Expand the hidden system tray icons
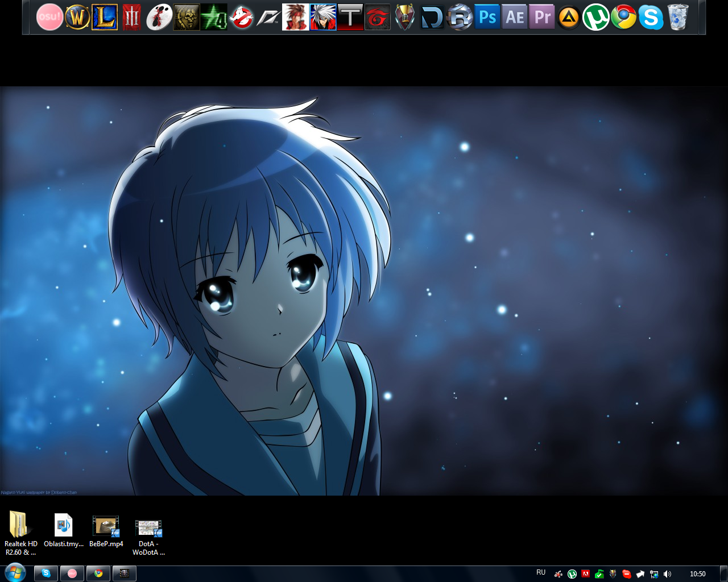 click(x=640, y=573)
